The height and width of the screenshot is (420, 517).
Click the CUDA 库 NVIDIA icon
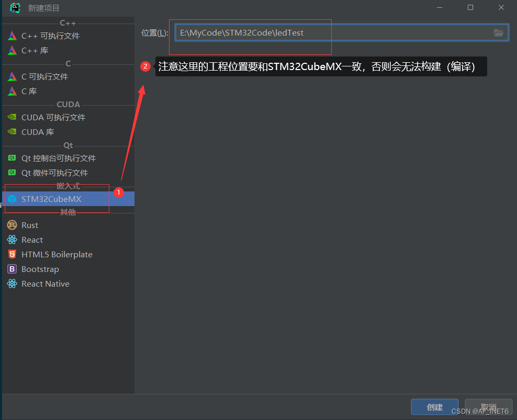coord(12,131)
